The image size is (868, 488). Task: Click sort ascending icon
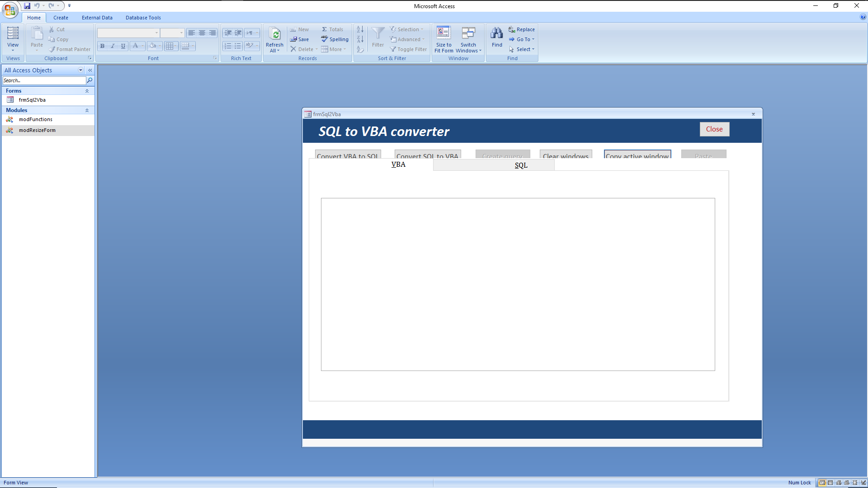tap(360, 29)
